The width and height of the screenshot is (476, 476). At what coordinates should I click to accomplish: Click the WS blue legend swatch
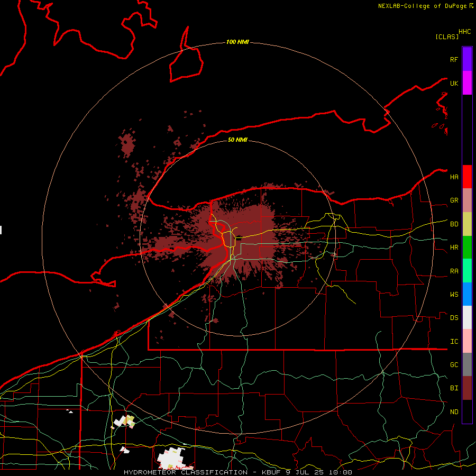(x=467, y=294)
